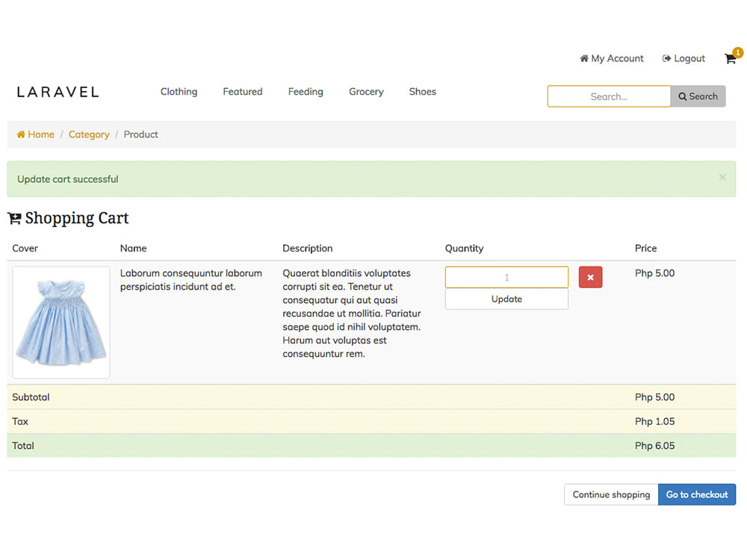Click the Logout arrow icon
This screenshot has height=560, width=747.
tap(665, 58)
